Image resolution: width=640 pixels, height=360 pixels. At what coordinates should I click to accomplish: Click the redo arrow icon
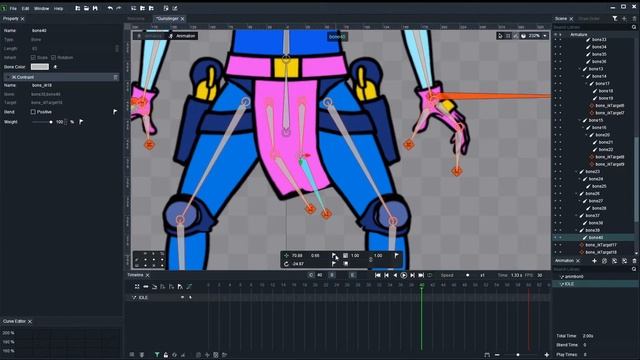click(119, 8)
